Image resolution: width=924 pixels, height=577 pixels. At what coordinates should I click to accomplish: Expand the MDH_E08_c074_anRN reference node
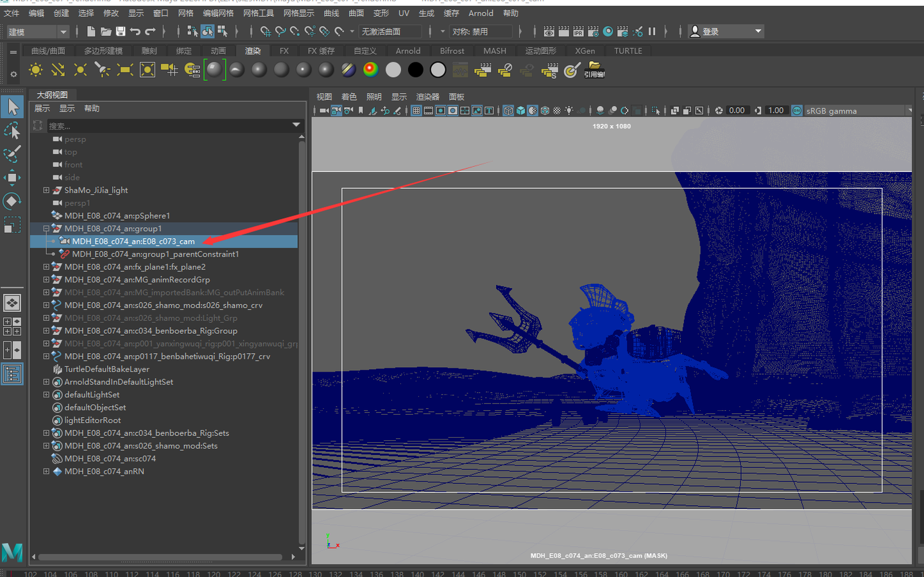click(46, 471)
